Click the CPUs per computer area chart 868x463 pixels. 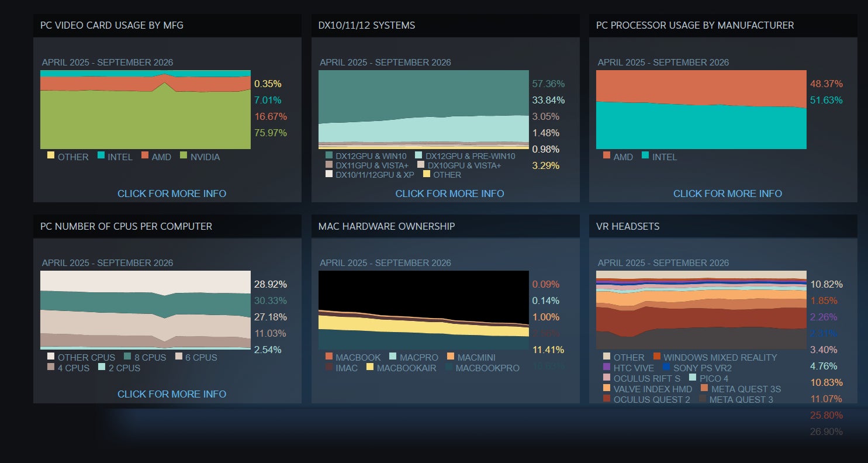146,310
